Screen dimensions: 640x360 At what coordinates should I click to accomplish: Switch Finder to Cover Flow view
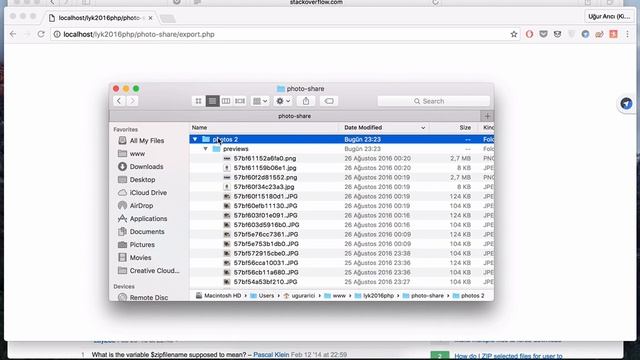pyautogui.click(x=240, y=101)
